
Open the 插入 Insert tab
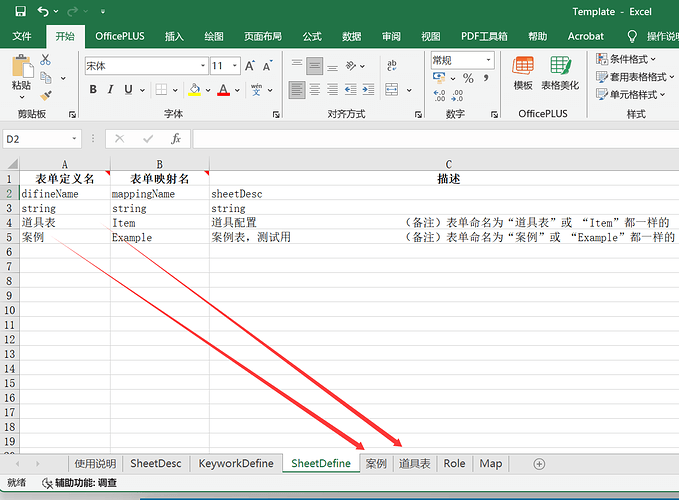tap(174, 36)
